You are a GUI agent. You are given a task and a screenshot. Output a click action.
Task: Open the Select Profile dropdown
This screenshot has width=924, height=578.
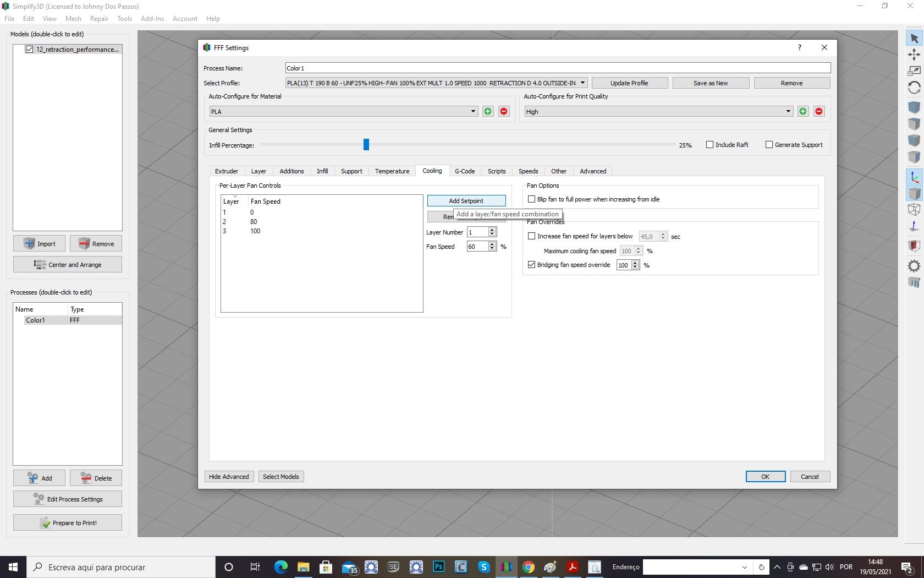[x=436, y=83]
